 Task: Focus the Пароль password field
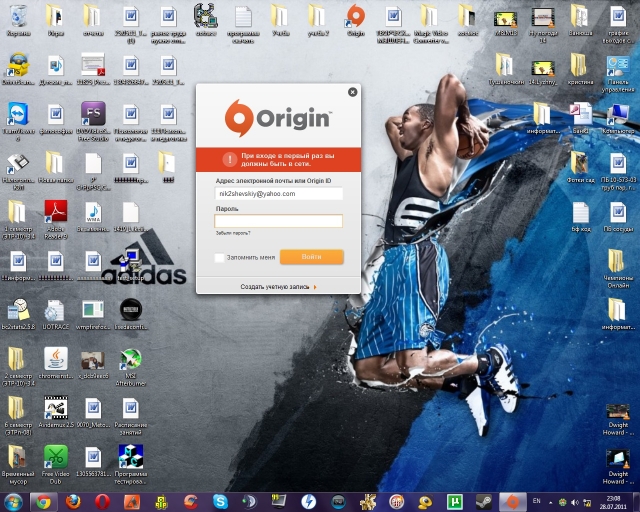(278, 221)
